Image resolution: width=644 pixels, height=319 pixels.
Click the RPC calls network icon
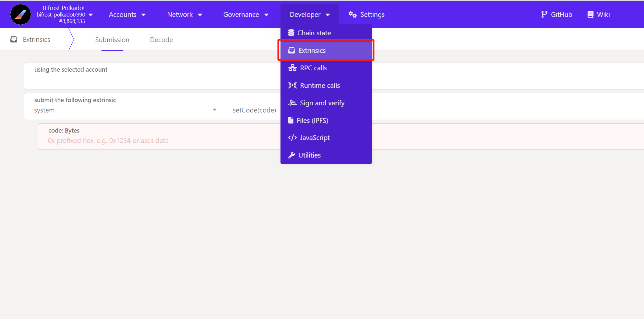tap(292, 68)
